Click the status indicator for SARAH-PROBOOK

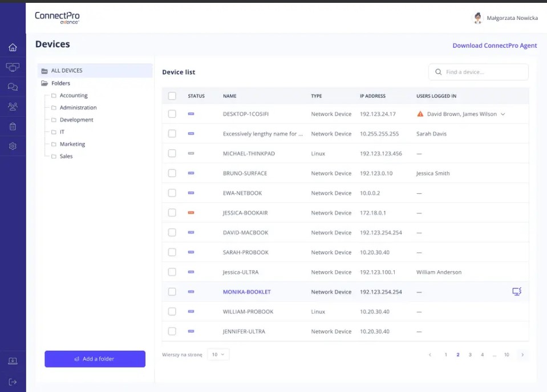coord(191,252)
